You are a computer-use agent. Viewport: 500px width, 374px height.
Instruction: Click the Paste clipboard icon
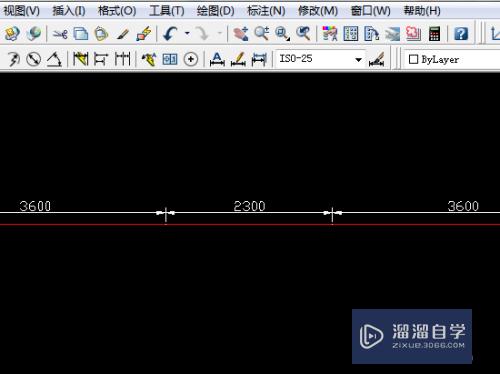(x=101, y=34)
